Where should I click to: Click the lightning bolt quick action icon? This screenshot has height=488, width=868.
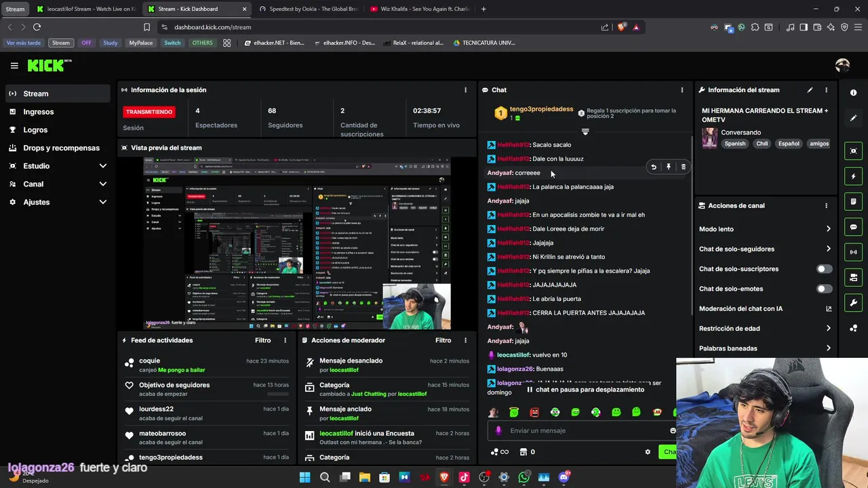coord(853,176)
